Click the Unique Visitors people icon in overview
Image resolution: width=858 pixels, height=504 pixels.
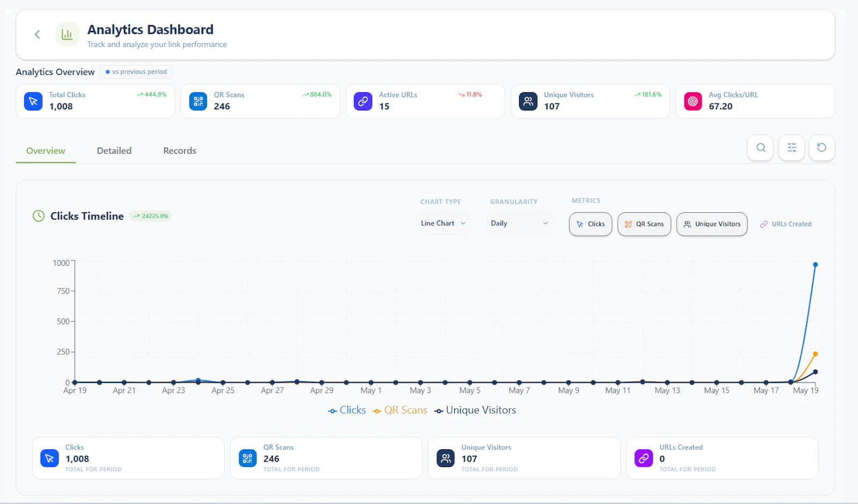528,101
